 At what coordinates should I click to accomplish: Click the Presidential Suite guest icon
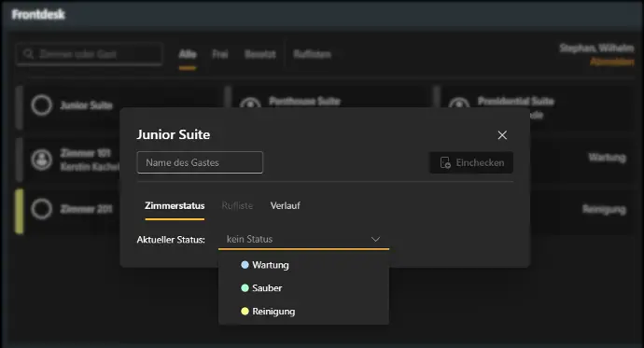459,103
